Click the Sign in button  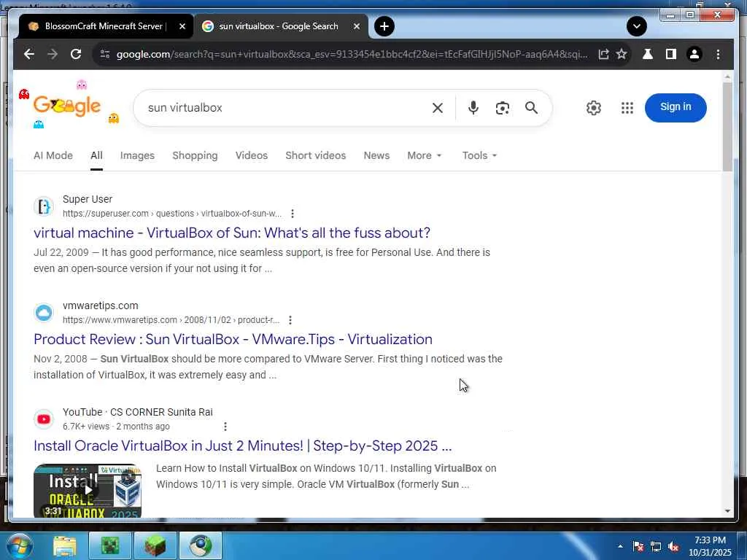click(x=676, y=108)
